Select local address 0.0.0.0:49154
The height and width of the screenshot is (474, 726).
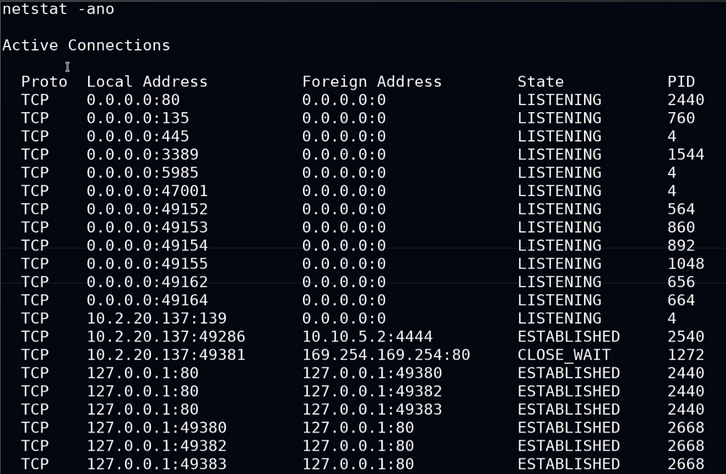point(147,245)
